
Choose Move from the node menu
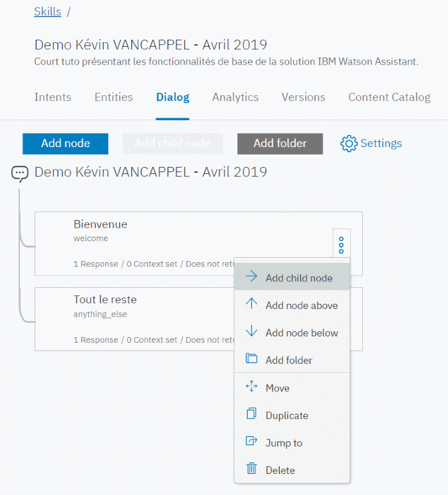click(x=292, y=388)
